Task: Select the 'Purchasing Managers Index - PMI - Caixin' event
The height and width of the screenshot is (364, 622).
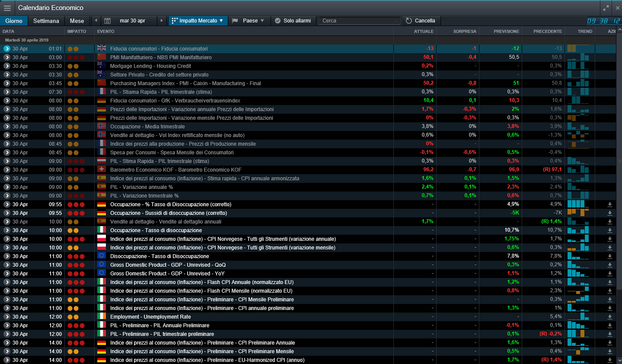Action: (x=185, y=83)
